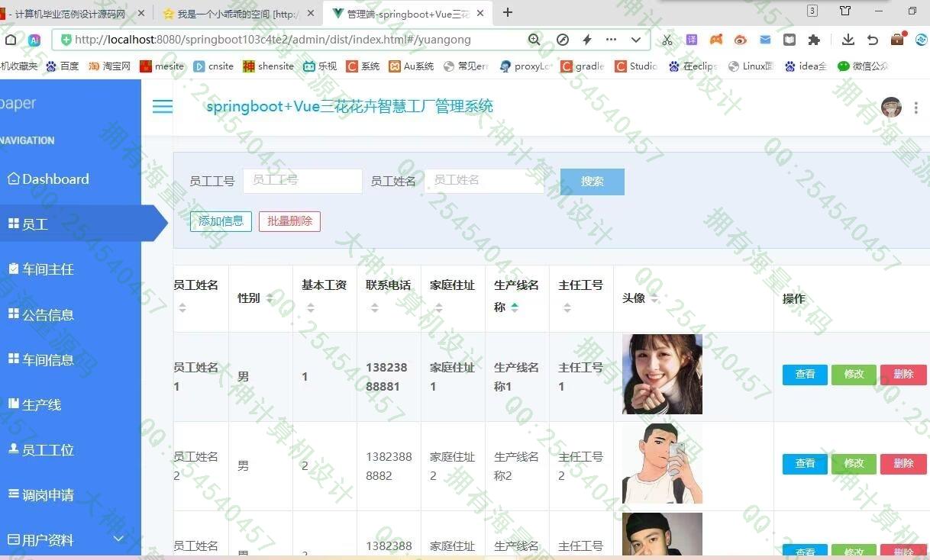Select the 生产线名称1 cell

tap(516, 377)
